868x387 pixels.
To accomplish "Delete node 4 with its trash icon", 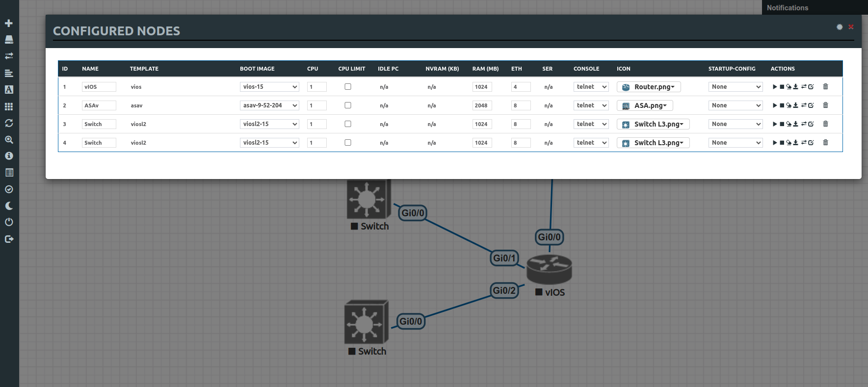I will [x=825, y=143].
